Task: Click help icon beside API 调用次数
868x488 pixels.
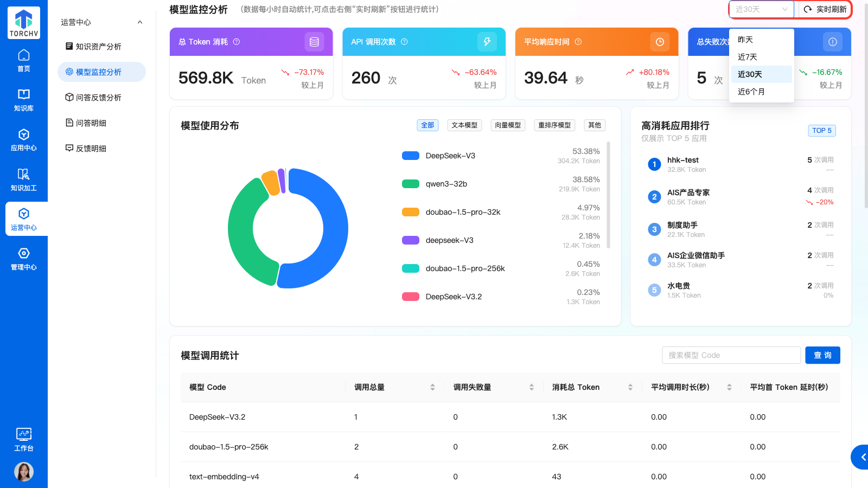Action: point(404,42)
